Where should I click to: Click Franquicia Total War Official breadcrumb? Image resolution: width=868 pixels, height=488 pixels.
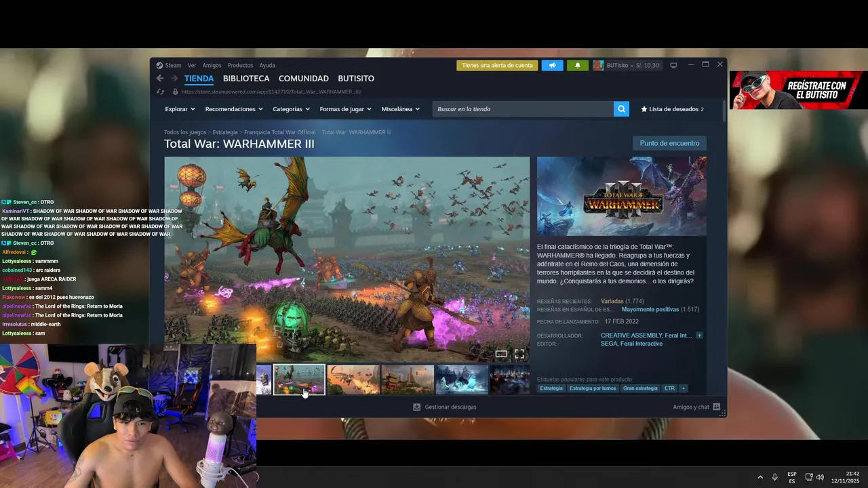click(x=279, y=132)
